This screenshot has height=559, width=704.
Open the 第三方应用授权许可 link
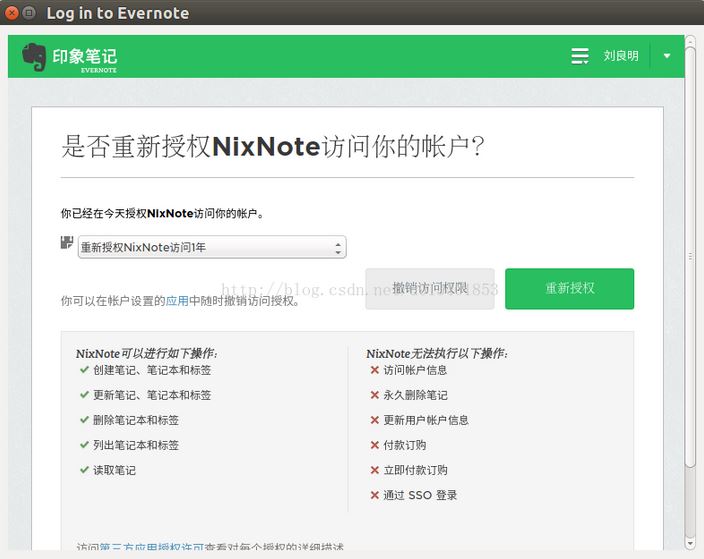[x=156, y=548]
